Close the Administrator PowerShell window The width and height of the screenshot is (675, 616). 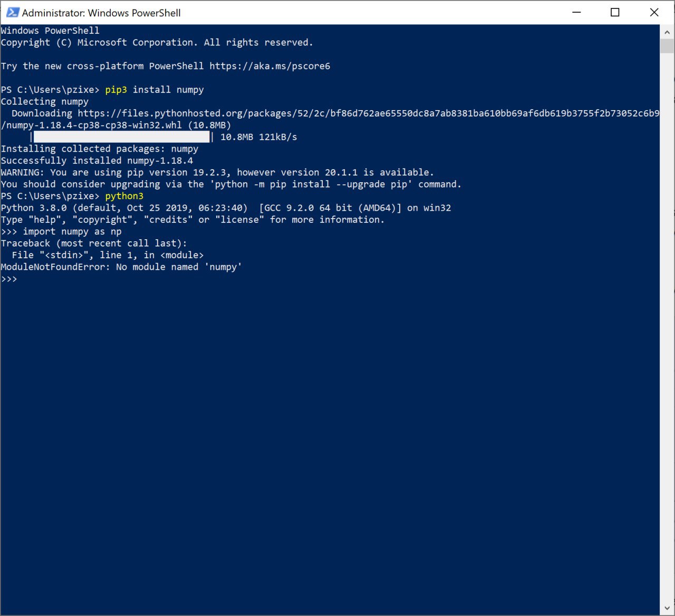[654, 12]
